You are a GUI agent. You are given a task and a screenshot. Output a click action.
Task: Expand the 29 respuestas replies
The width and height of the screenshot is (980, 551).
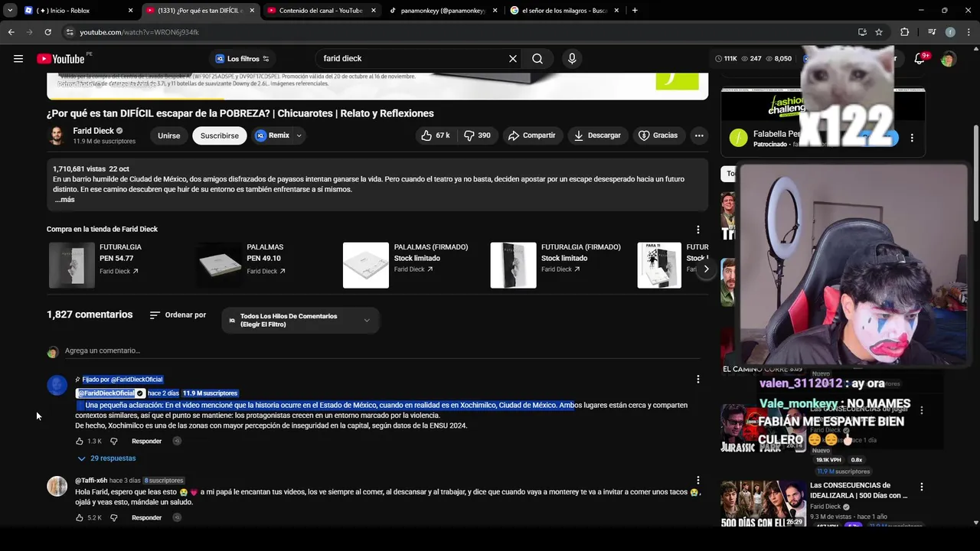pyautogui.click(x=106, y=458)
